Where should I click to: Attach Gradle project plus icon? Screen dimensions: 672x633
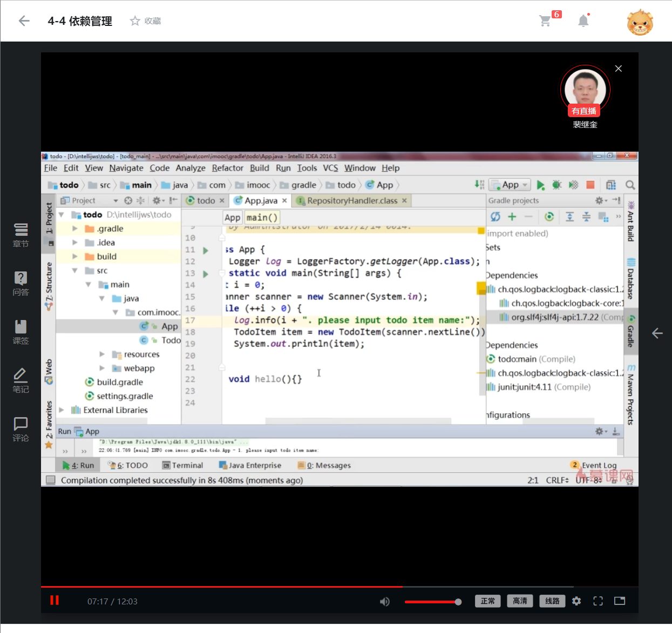click(x=512, y=216)
